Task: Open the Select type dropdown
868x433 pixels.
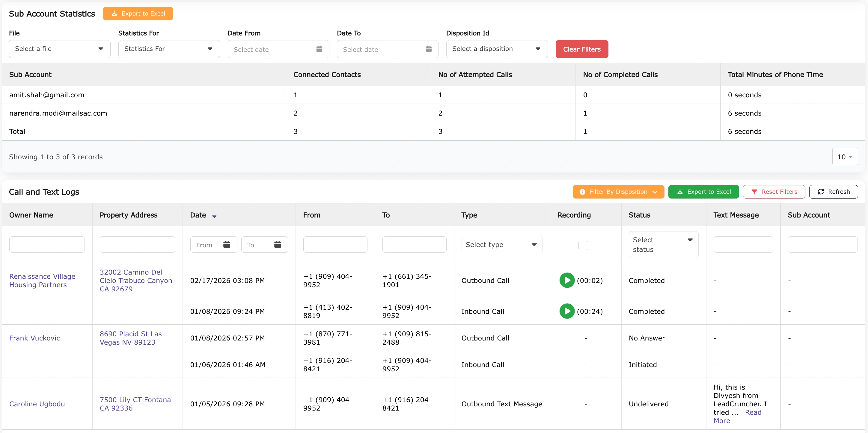Action: click(501, 244)
